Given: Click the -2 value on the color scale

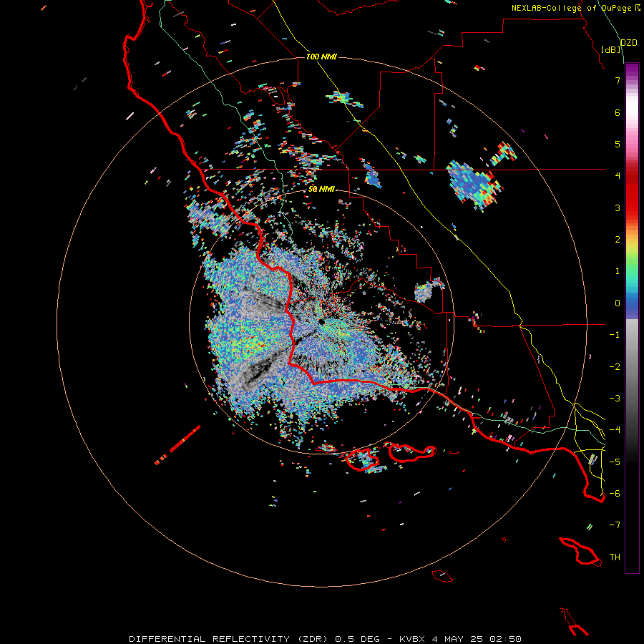Looking at the screenshot, I should coord(615,367).
